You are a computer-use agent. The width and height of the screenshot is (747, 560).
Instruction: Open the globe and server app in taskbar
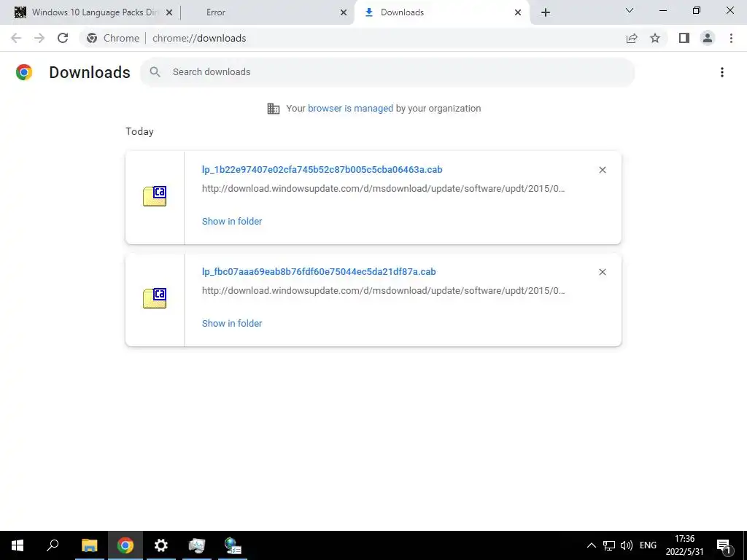[233, 545]
